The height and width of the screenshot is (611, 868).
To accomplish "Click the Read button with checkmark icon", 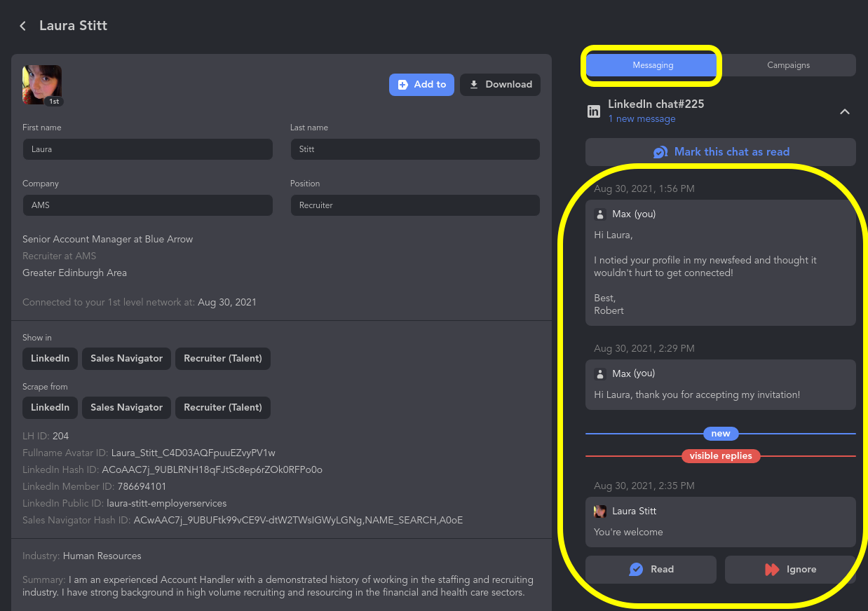I will tap(651, 570).
